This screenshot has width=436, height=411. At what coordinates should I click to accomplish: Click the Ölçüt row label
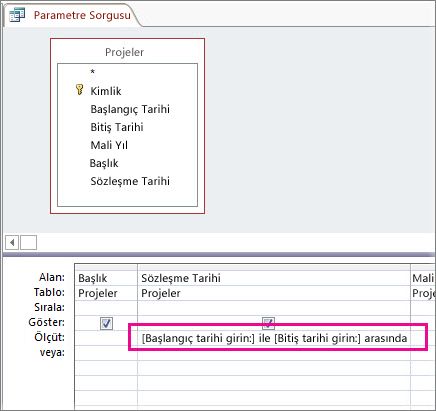click(x=50, y=337)
